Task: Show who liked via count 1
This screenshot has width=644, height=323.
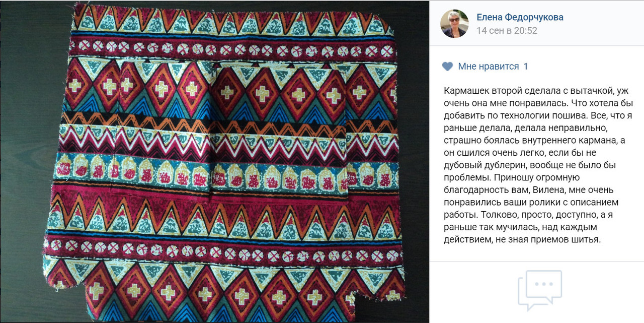Action: point(526,67)
